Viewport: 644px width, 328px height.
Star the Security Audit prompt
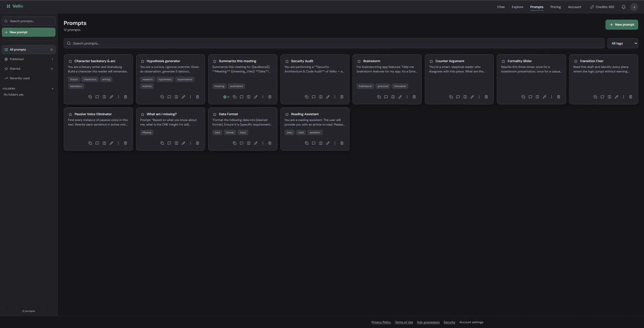[x=287, y=61]
